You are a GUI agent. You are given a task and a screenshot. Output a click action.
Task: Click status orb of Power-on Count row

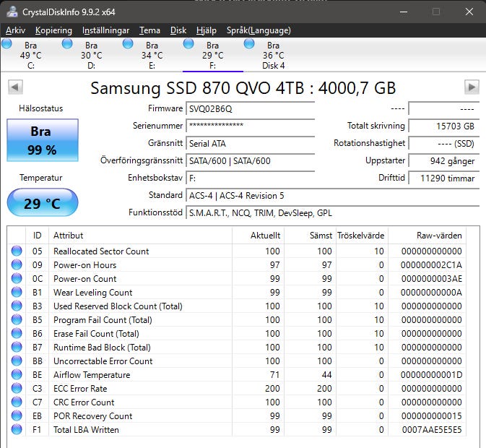[17, 278]
